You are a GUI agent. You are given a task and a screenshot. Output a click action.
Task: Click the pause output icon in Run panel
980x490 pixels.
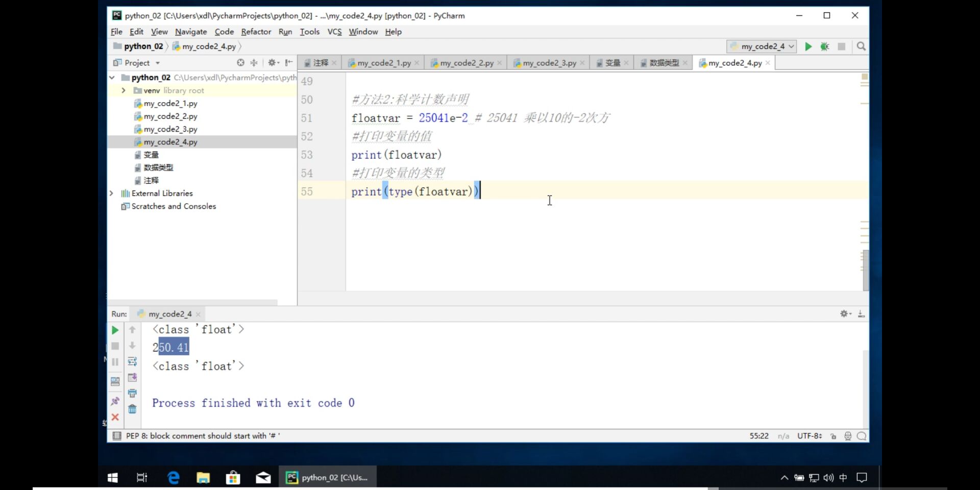(115, 362)
